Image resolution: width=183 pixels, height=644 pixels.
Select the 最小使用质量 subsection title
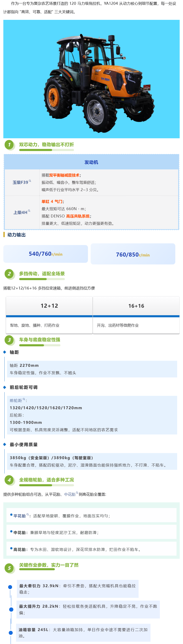24,444
